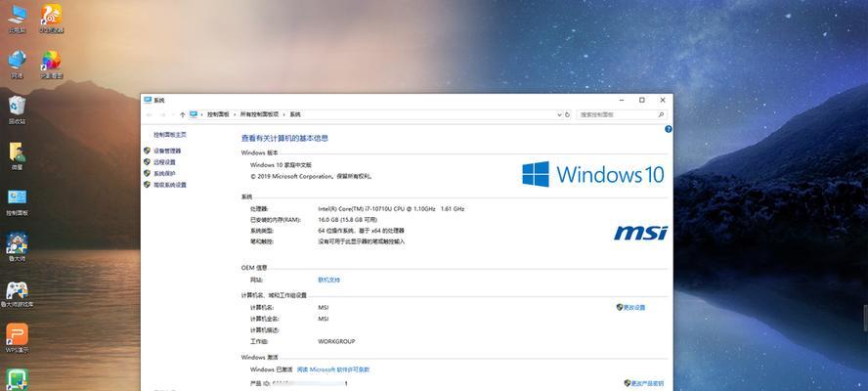Launch the 鲁大师游戏库 game controller shortcut
This screenshot has height=391, width=868.
tap(16, 293)
